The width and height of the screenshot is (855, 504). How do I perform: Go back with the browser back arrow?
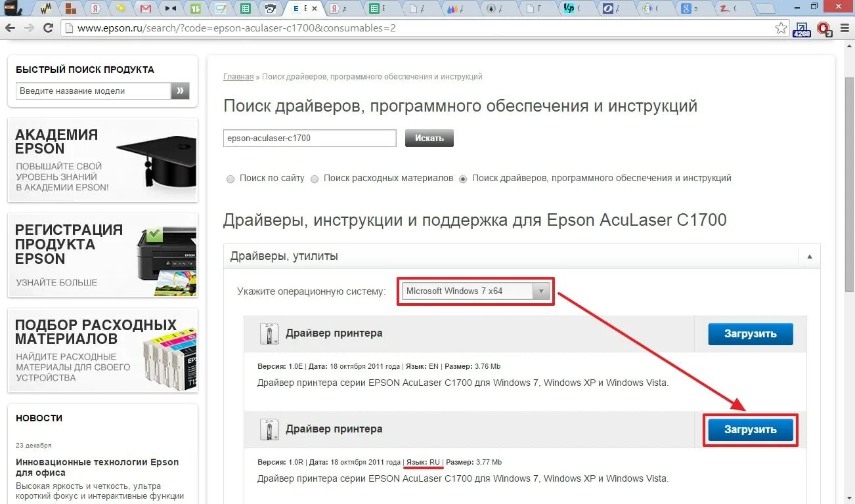11,28
